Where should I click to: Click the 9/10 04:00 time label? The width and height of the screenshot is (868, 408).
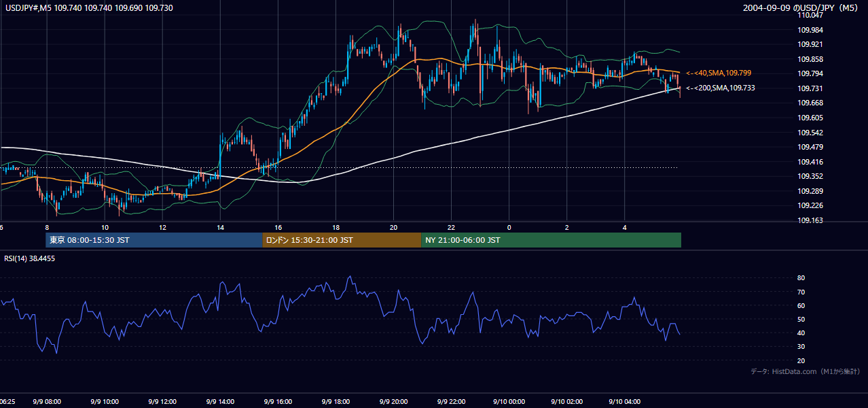pyautogui.click(x=626, y=402)
